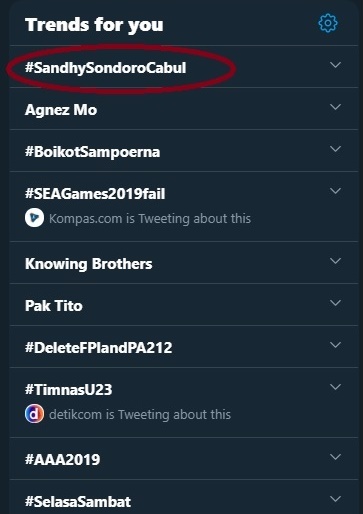363x514 pixels.
Task: Open the chevron menu beside Agnez Mo
Action: 335,107
